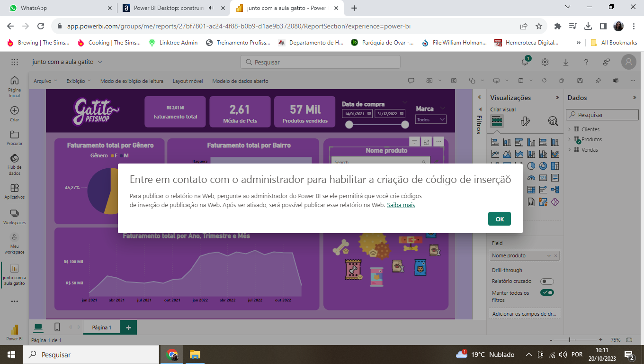This screenshot has width=644, height=364.
Task: Add a new page with plus button
Action: pos(128,328)
